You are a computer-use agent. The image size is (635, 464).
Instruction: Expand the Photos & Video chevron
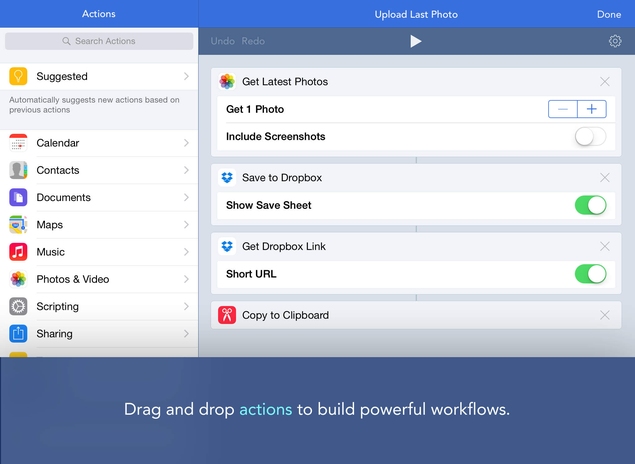pos(186,279)
